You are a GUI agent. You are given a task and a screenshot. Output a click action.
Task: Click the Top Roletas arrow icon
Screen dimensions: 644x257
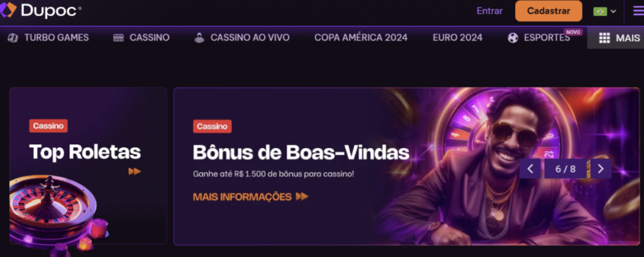135,171
